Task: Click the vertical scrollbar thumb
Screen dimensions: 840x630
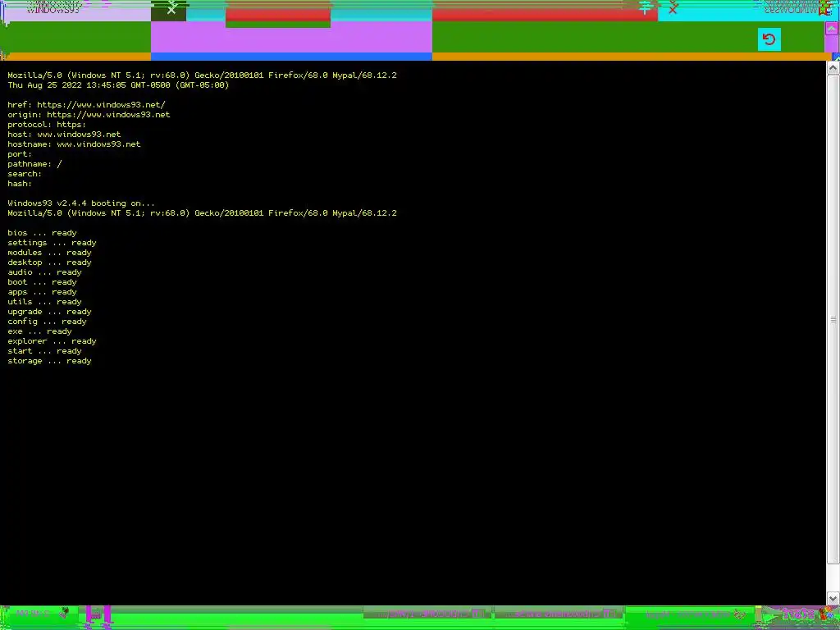Action: [833, 319]
